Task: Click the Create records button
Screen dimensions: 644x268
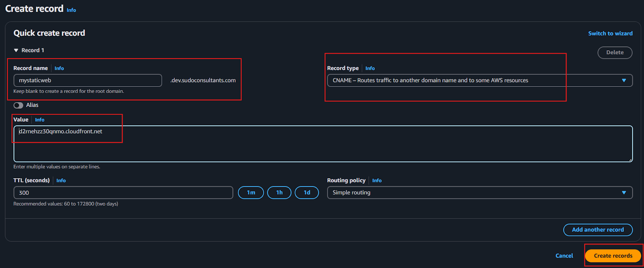Action: pos(613,256)
